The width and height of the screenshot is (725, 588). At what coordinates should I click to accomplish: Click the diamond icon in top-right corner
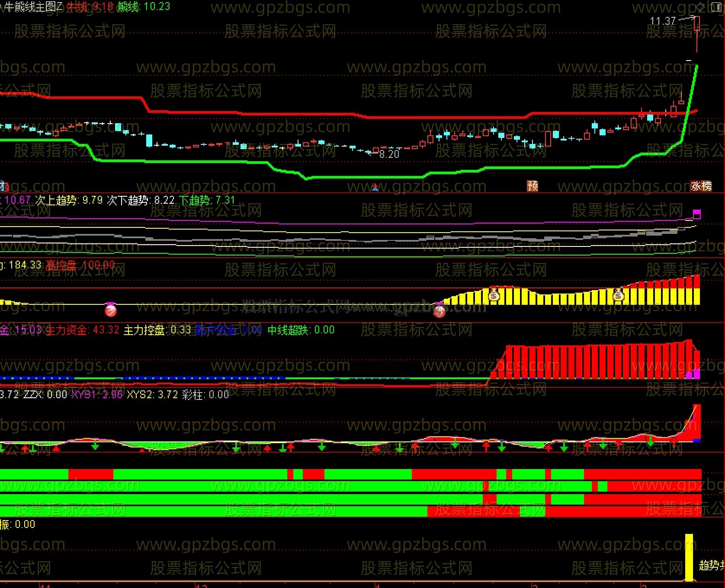(x=701, y=6)
